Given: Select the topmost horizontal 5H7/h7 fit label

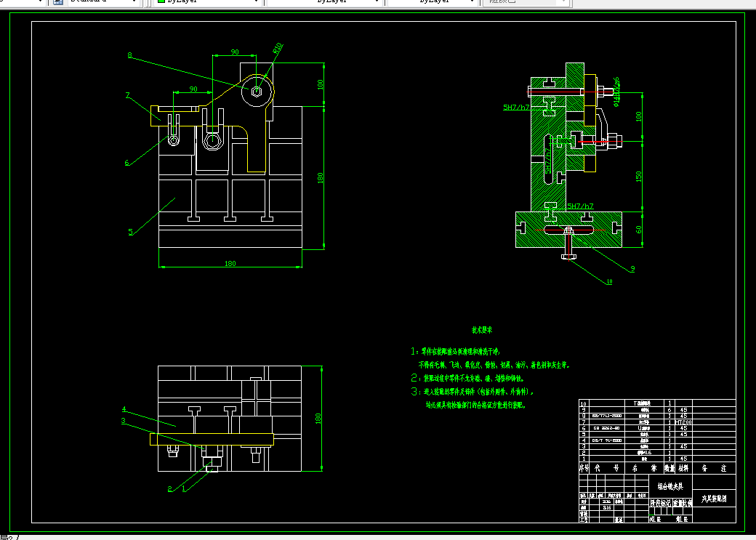Looking at the screenshot, I should point(516,107).
